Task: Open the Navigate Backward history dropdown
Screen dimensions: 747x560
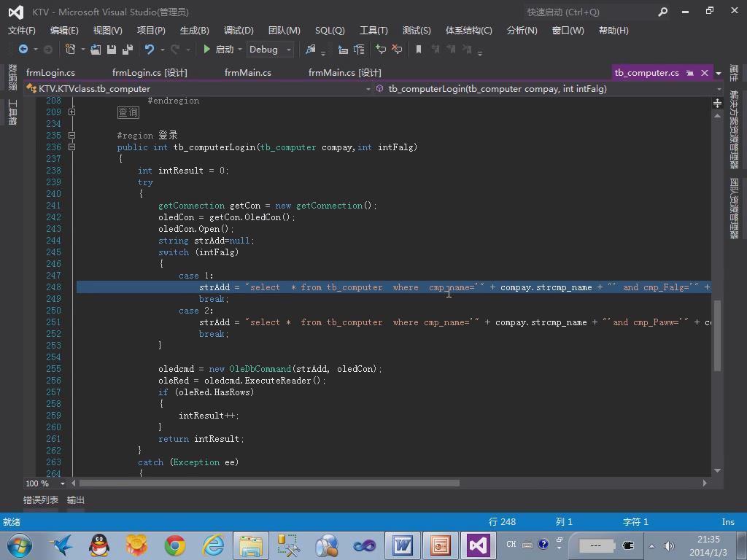Action: click(35, 50)
